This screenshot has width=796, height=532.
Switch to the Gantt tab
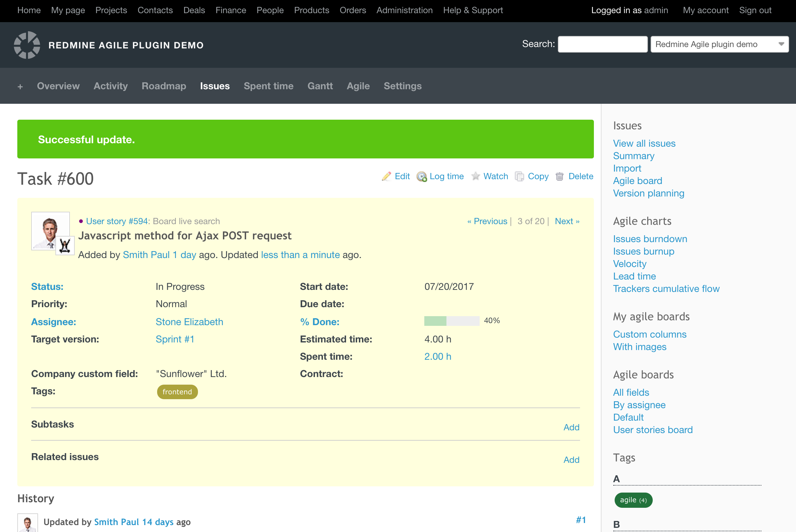[x=320, y=86]
